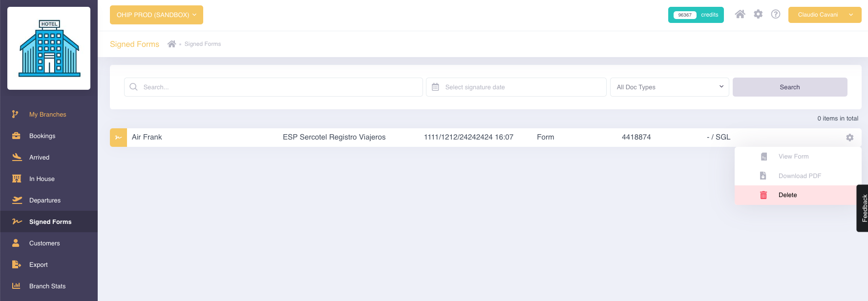
Task: Go to Departures in the sidebar
Action: pyautogui.click(x=45, y=201)
